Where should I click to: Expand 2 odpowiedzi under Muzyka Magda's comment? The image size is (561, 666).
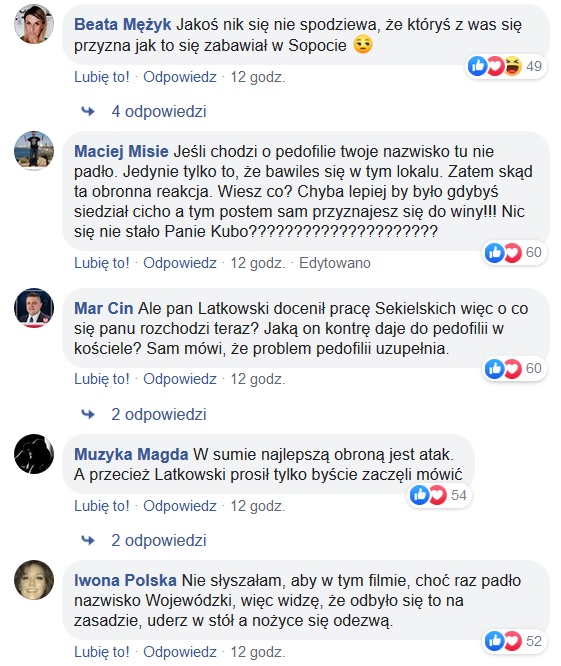click(159, 541)
